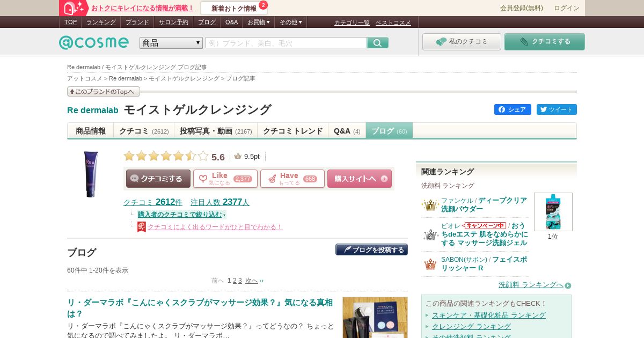Open the ブログ nav item in the top bar
Viewport: 644px width, 338px height.
point(207,22)
